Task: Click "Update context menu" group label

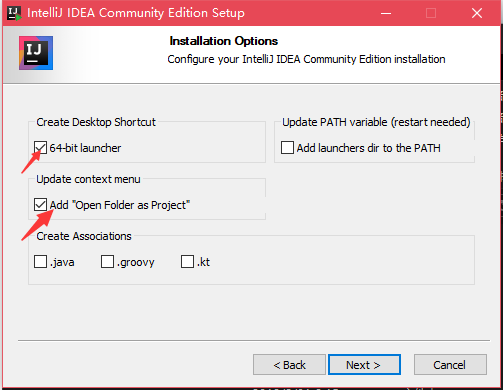Action: tap(88, 179)
